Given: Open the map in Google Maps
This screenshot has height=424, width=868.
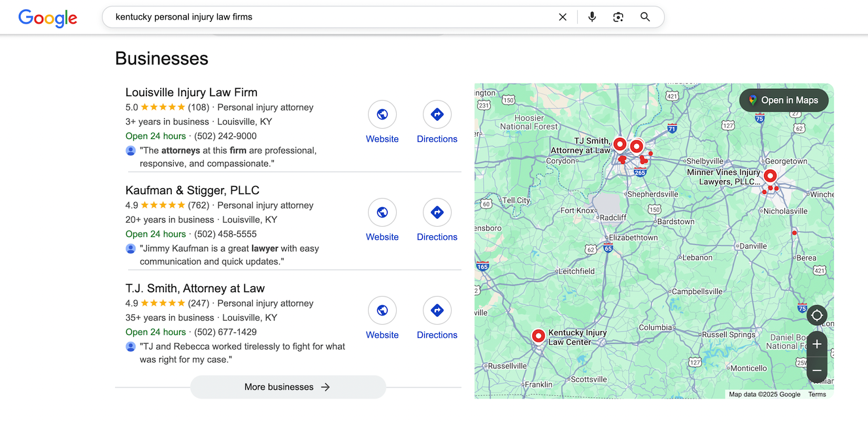Looking at the screenshot, I should point(784,100).
